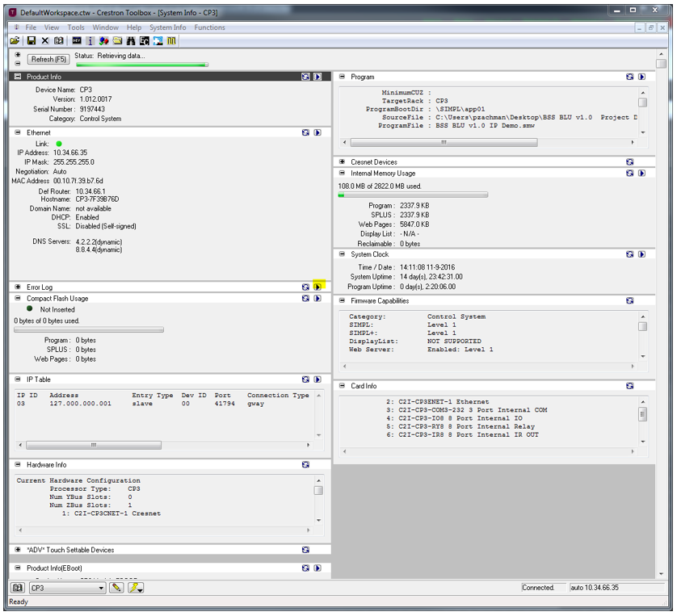Collapse the Product Info section
This screenshot has width=677, height=616.
point(18,77)
